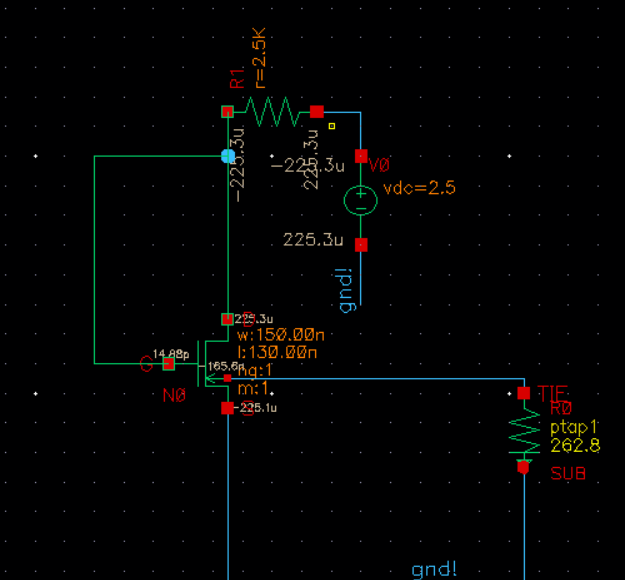The width and height of the screenshot is (625, 580).
Task: Select the R1 instance label
Action: 237,79
